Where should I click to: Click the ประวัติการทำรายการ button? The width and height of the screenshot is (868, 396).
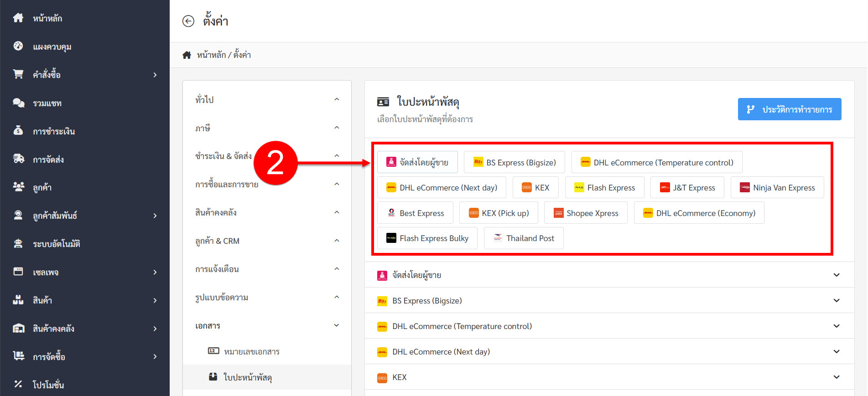[x=790, y=109]
